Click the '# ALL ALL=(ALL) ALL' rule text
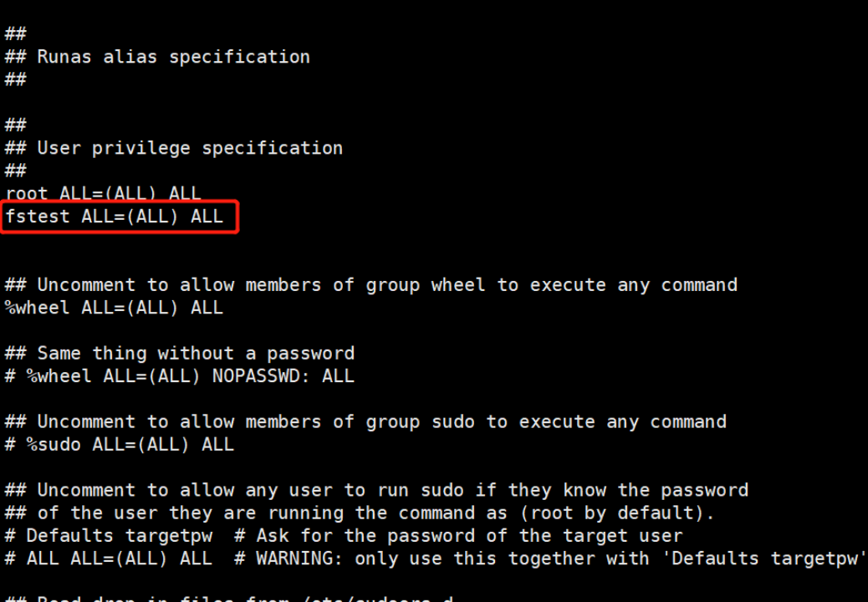Viewport: 868px width, 602px height. (109, 559)
